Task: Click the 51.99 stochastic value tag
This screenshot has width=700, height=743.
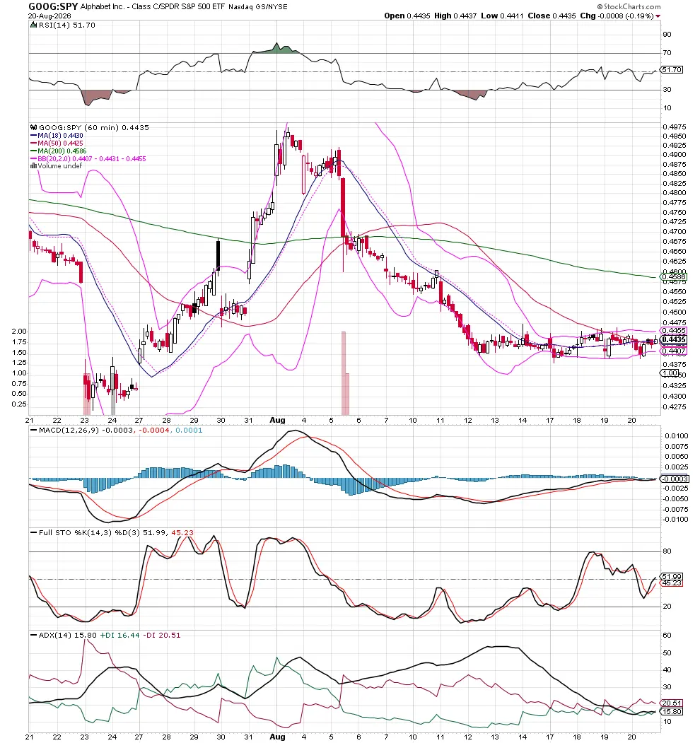Action: pyautogui.click(x=672, y=577)
